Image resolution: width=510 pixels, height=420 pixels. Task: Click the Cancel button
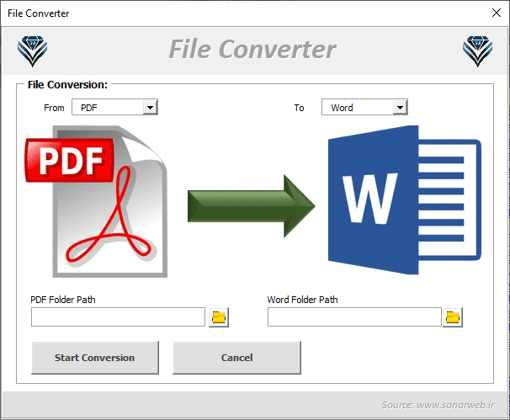click(x=236, y=358)
